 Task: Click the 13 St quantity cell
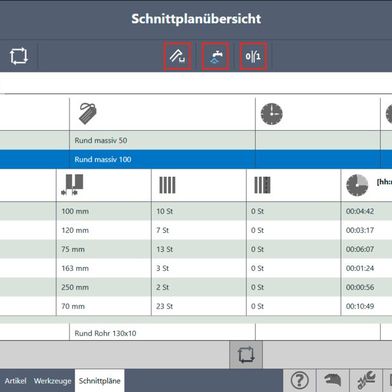(199, 249)
